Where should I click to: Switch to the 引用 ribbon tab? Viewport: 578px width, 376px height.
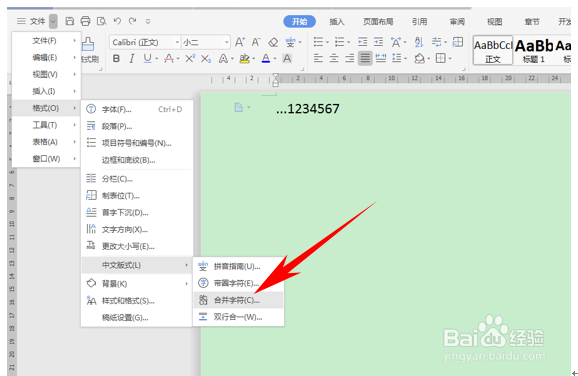coord(419,22)
